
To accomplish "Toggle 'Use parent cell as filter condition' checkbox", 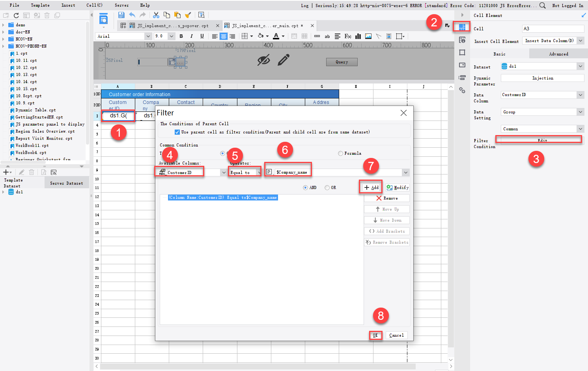I will pos(177,132).
